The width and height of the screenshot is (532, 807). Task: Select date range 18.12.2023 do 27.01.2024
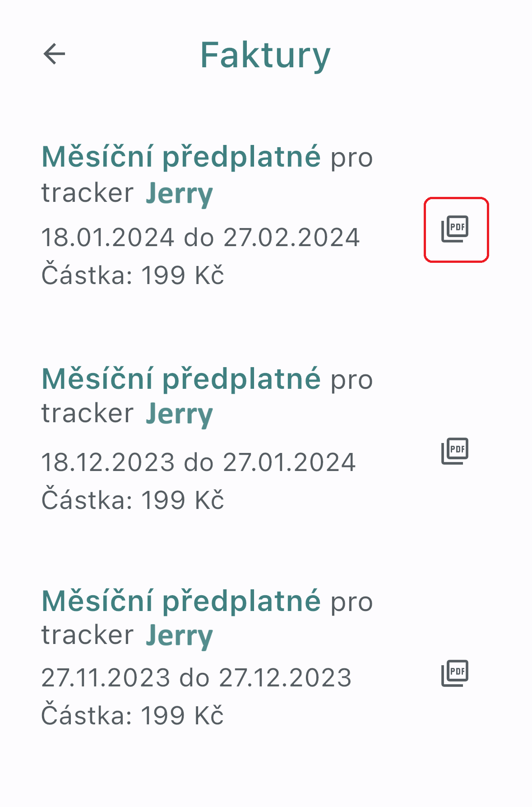tap(199, 462)
